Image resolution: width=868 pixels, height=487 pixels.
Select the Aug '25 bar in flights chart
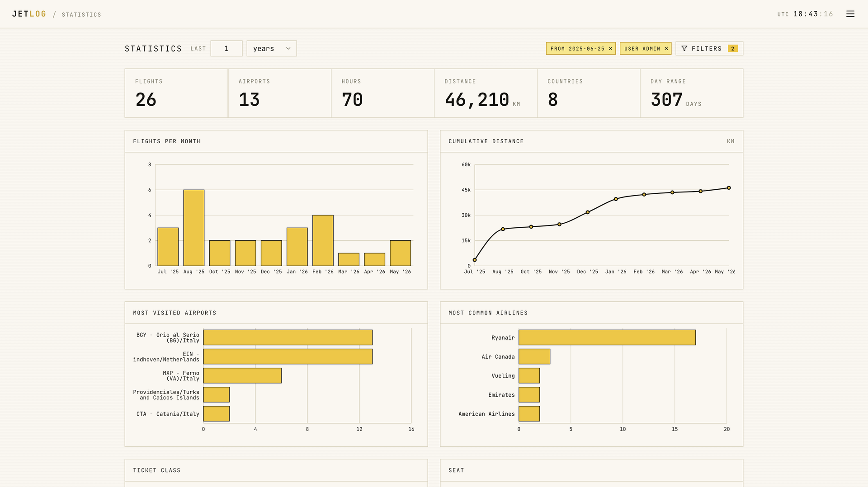tap(193, 228)
